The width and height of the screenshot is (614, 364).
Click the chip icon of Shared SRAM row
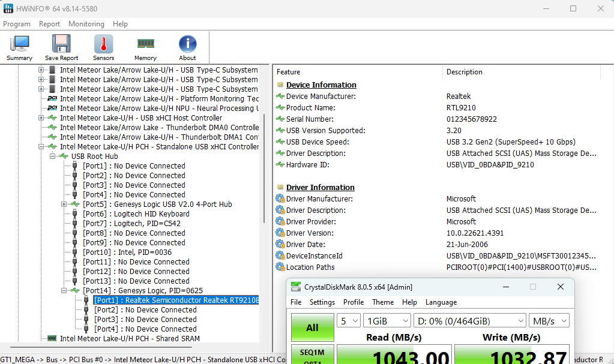coord(52,338)
